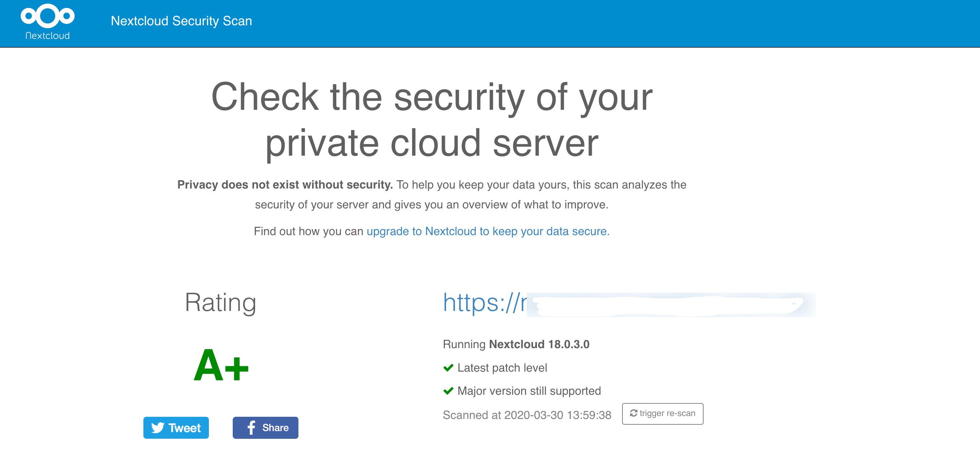Follow the upgrade to Nextcloud link

click(488, 231)
